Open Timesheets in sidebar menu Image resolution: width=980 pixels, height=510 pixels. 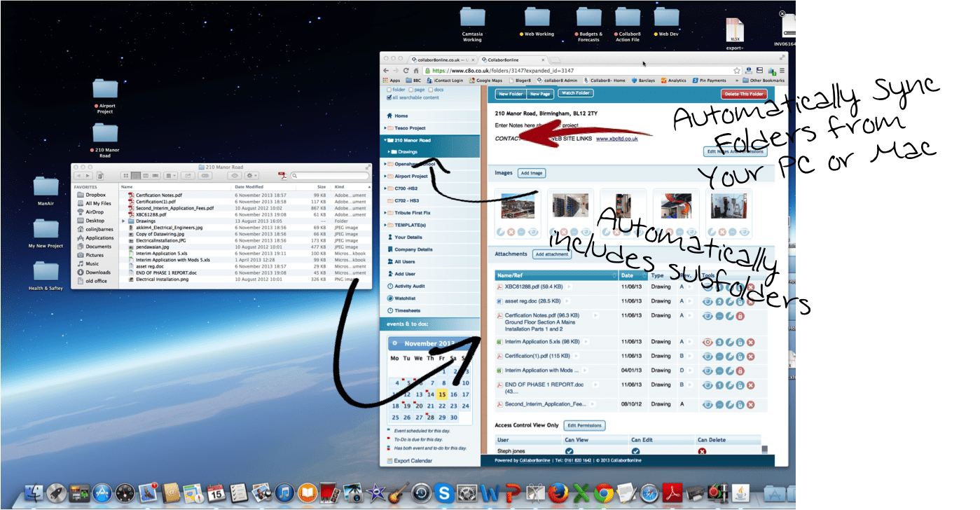406,310
